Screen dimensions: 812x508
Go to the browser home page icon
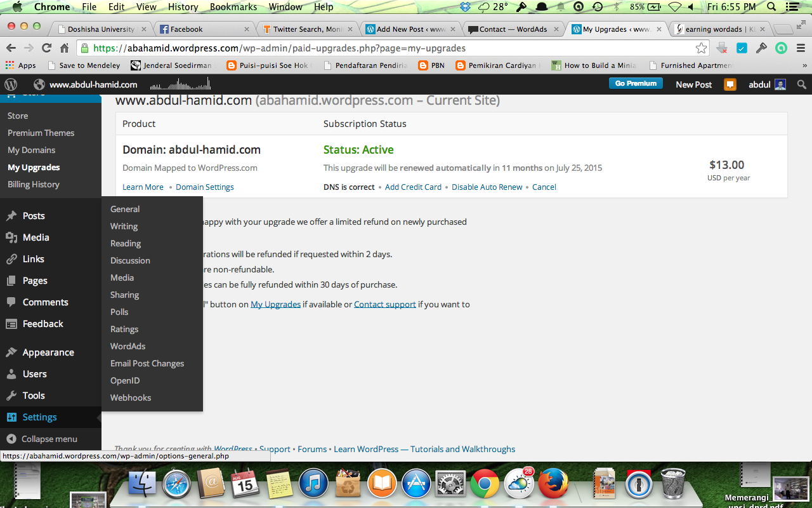click(64, 48)
